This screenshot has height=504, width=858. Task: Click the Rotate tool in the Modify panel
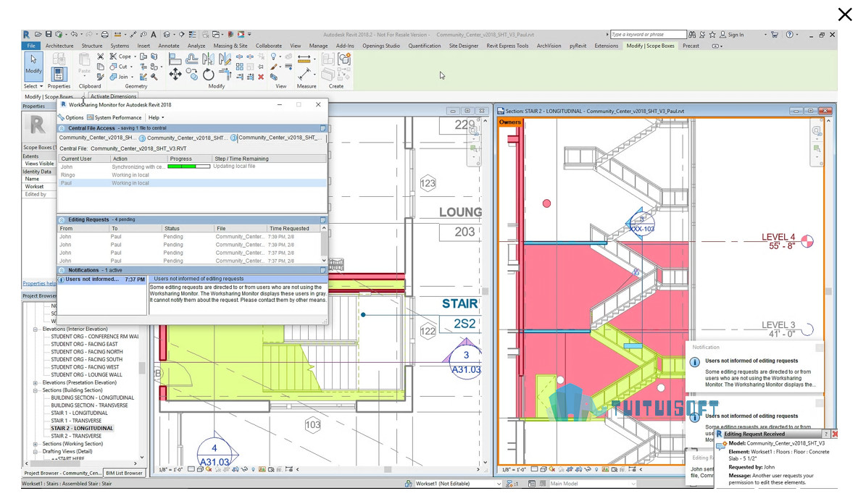pos(209,75)
